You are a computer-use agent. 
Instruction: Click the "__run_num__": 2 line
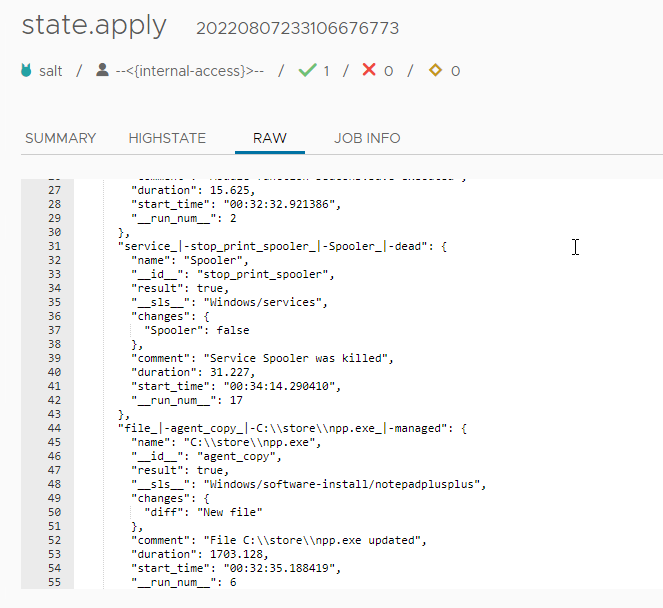pyautogui.click(x=184, y=218)
